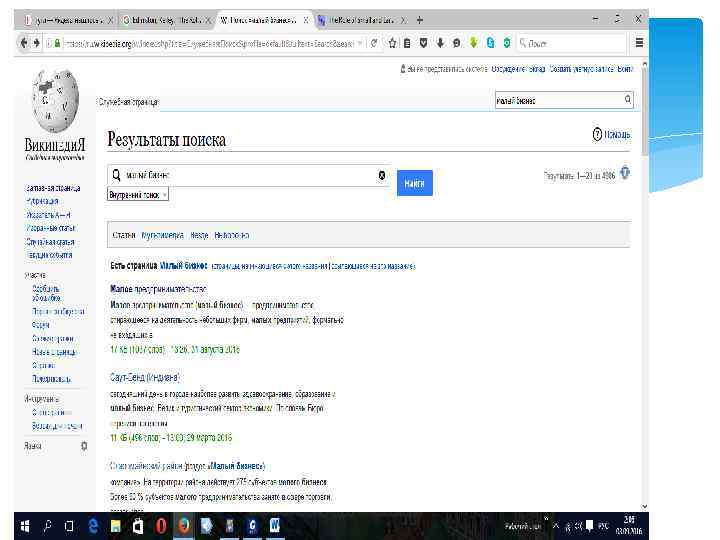Select the Мультимедиа search filter tab
720x540 pixels.
163,235
